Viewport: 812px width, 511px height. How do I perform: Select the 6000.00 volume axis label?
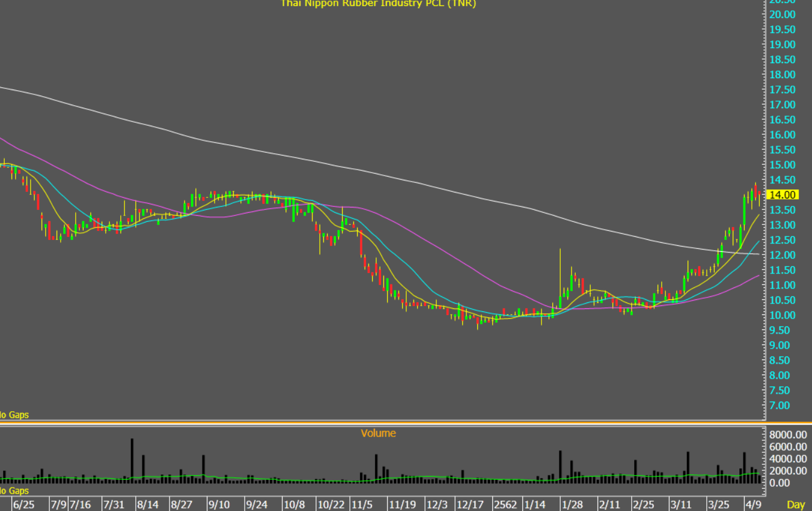tap(788, 446)
